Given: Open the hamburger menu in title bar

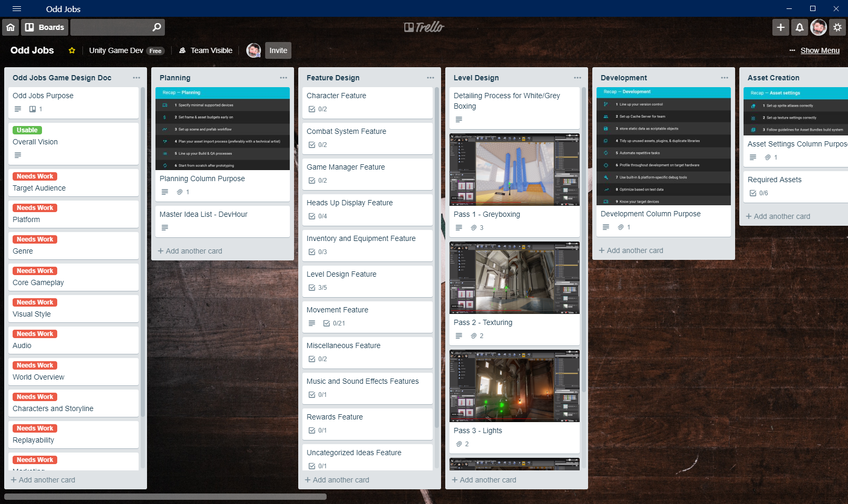Looking at the screenshot, I should coord(17,9).
